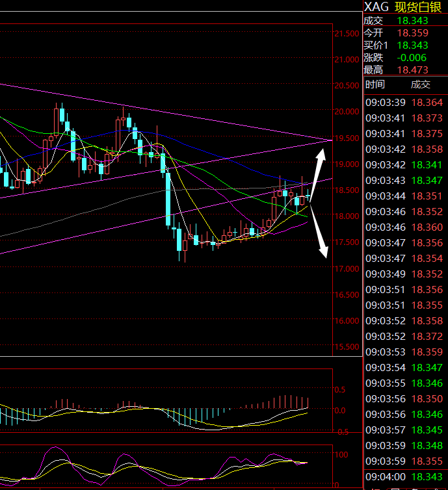Select the 09:03:46 tick row at 18.360

[x=404, y=227]
